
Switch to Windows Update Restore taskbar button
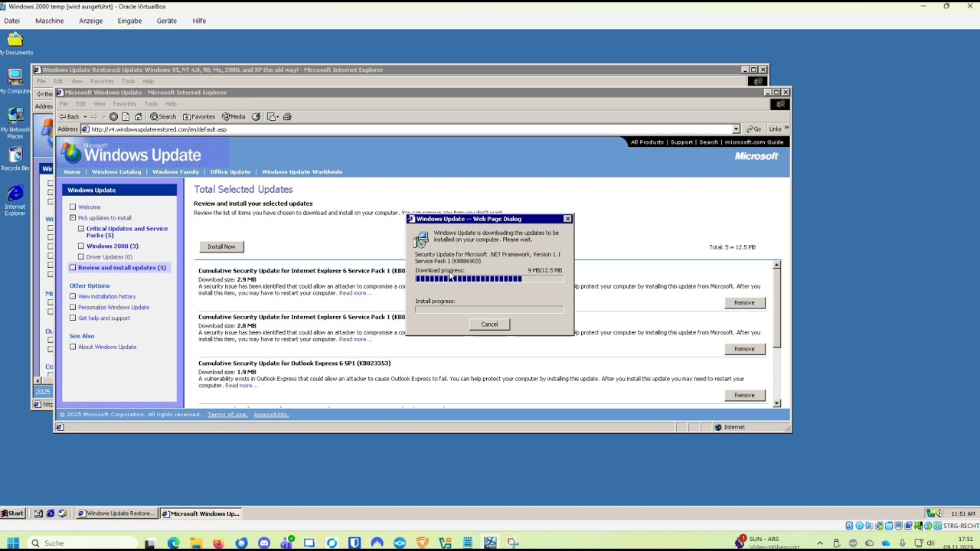pyautogui.click(x=117, y=514)
